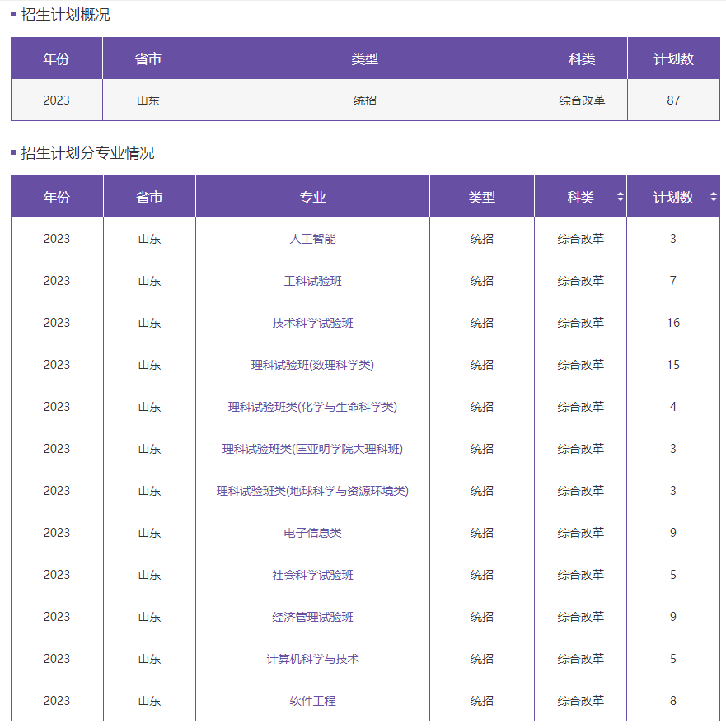The image size is (726, 728).
Task: Select the 综合改革 cell in overview table
Action: 582,100
